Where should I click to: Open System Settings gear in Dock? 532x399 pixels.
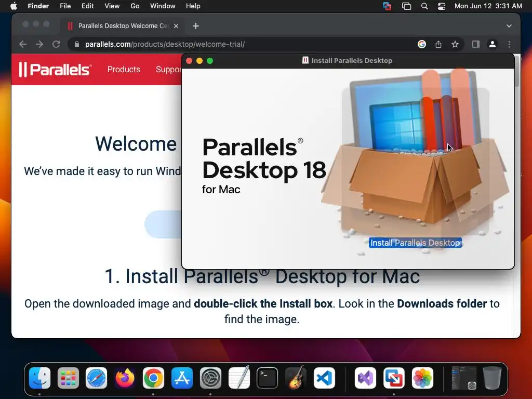[210, 378]
